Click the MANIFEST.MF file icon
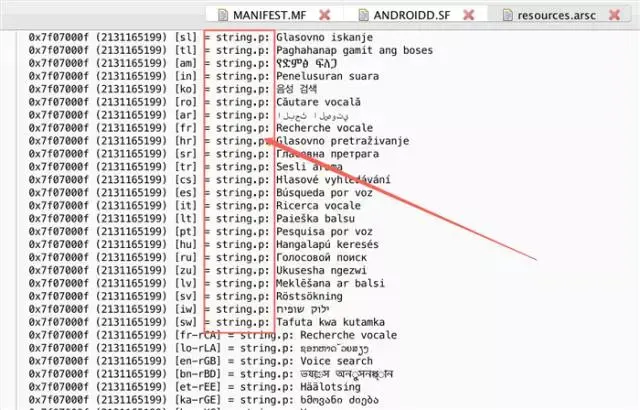The image size is (640, 410). pos(223,15)
